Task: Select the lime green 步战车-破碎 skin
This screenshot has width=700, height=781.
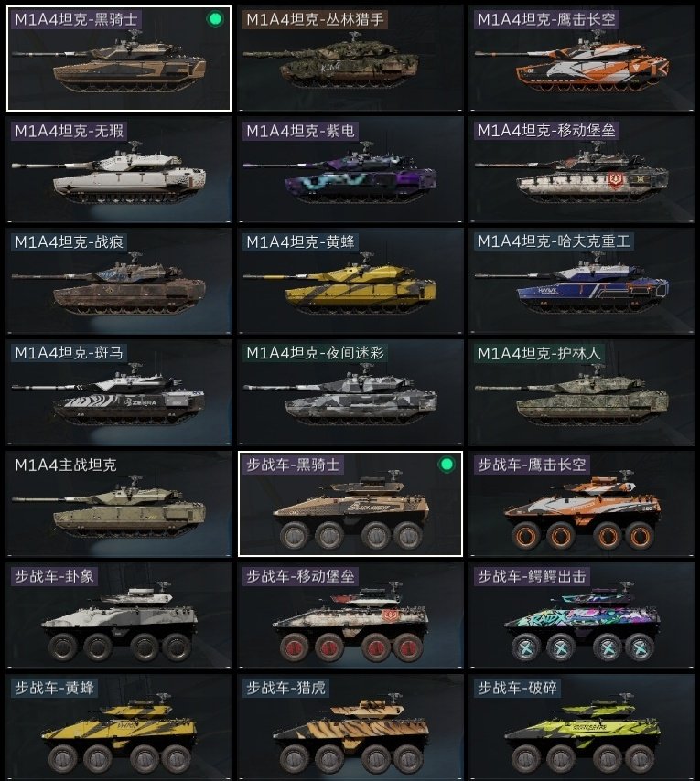Action: click(582, 727)
